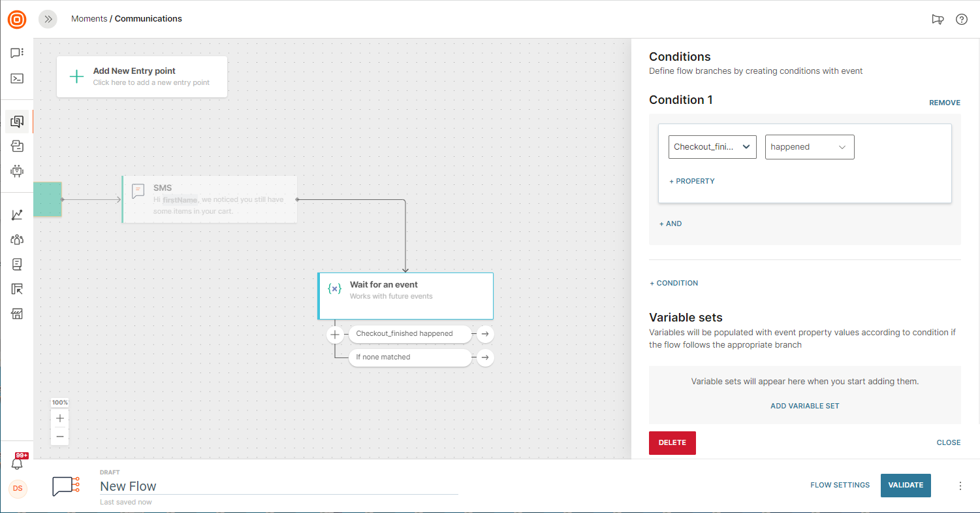This screenshot has height=513, width=980.
Task: Click REMOVE for Condition 1
Action: tap(944, 103)
